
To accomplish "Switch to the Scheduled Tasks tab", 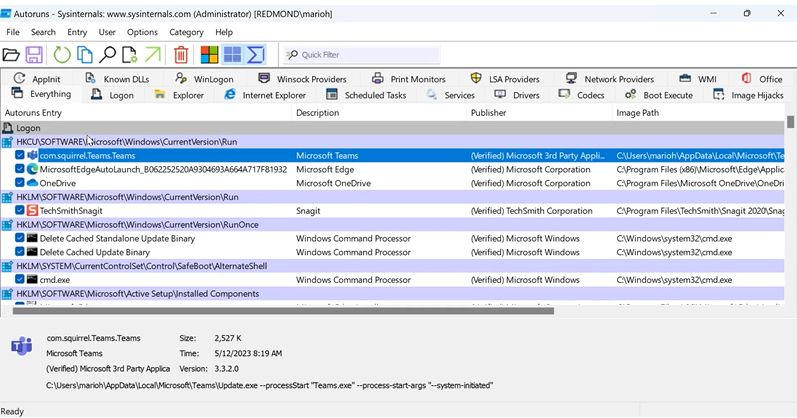I will point(366,95).
